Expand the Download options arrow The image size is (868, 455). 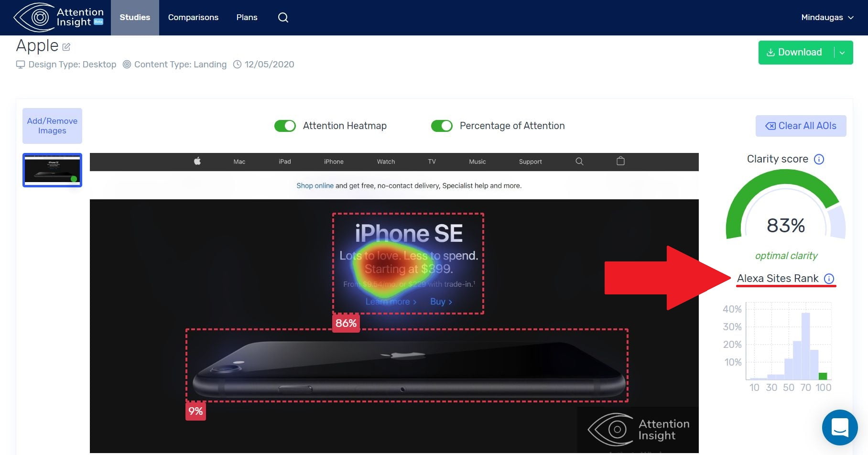[843, 53]
